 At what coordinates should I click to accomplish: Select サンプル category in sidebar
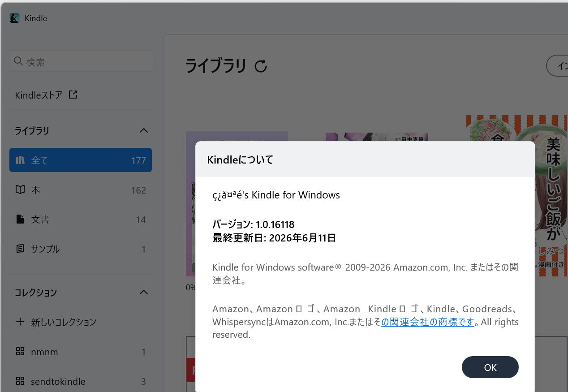click(x=81, y=249)
